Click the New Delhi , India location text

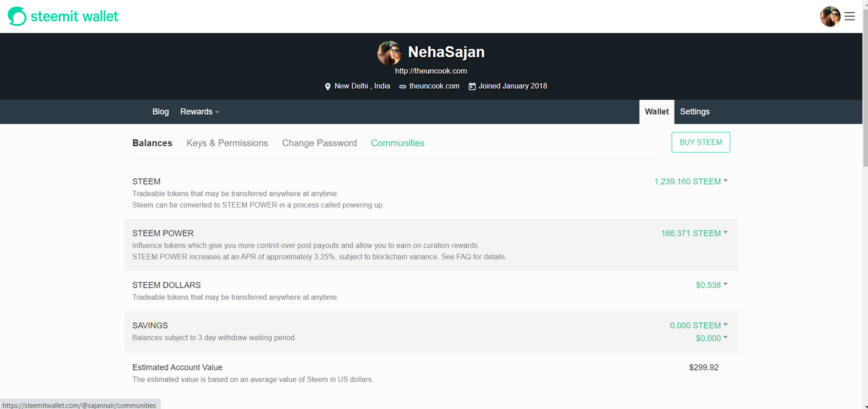click(x=362, y=86)
